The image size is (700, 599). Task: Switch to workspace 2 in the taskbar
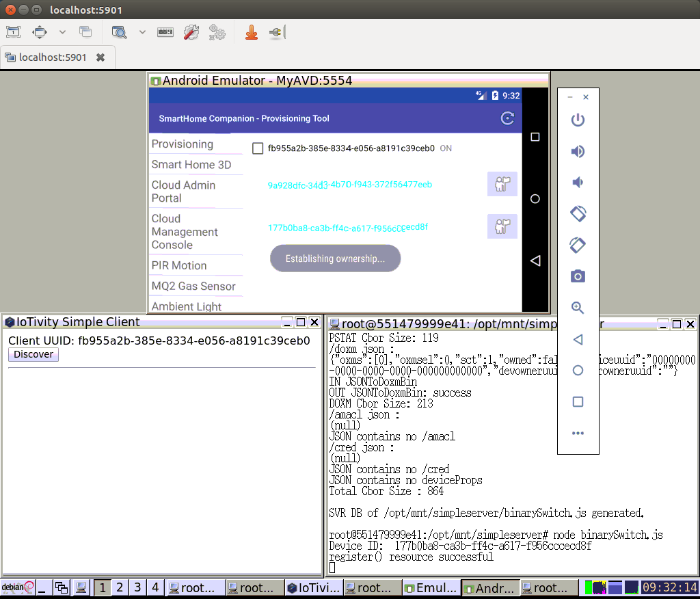(x=120, y=587)
